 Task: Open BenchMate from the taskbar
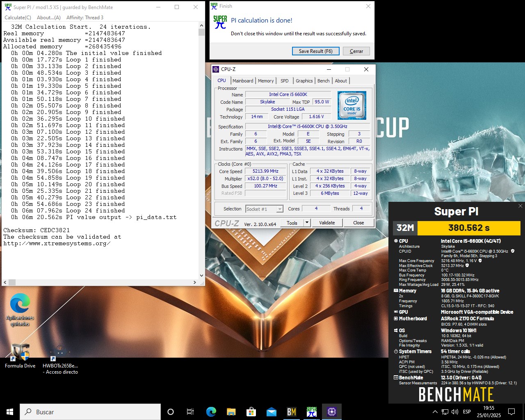tap(291, 412)
